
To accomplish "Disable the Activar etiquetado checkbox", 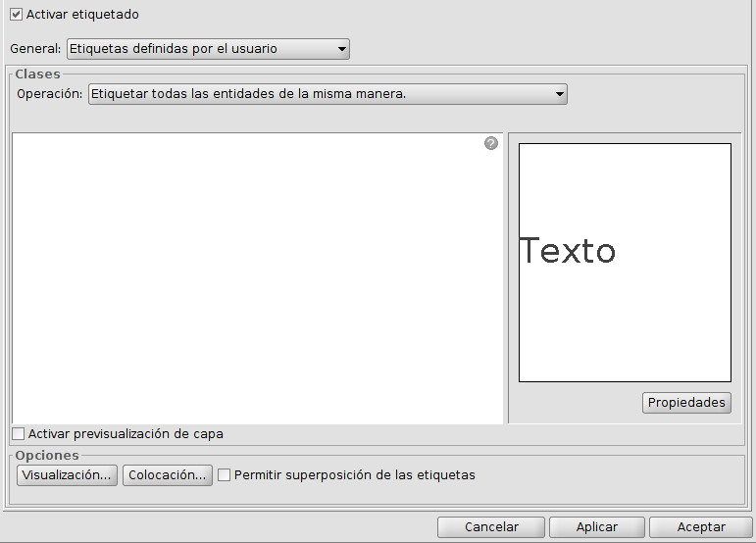I will point(17,15).
